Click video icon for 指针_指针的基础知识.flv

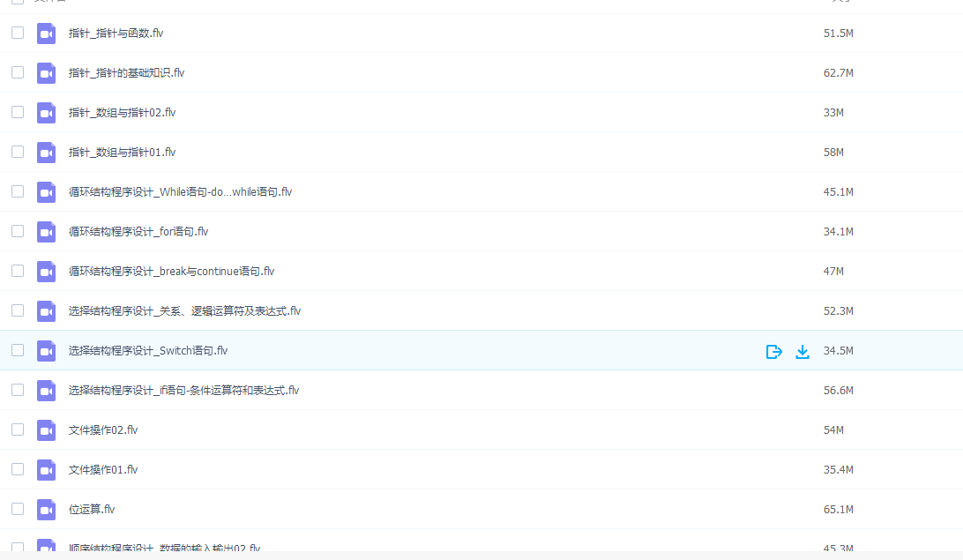(46, 73)
